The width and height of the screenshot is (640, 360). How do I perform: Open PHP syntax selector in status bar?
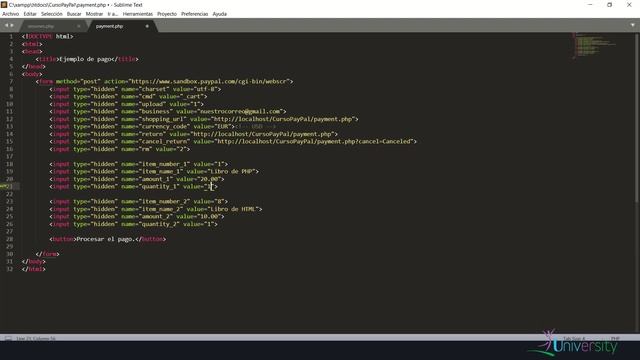(x=615, y=338)
